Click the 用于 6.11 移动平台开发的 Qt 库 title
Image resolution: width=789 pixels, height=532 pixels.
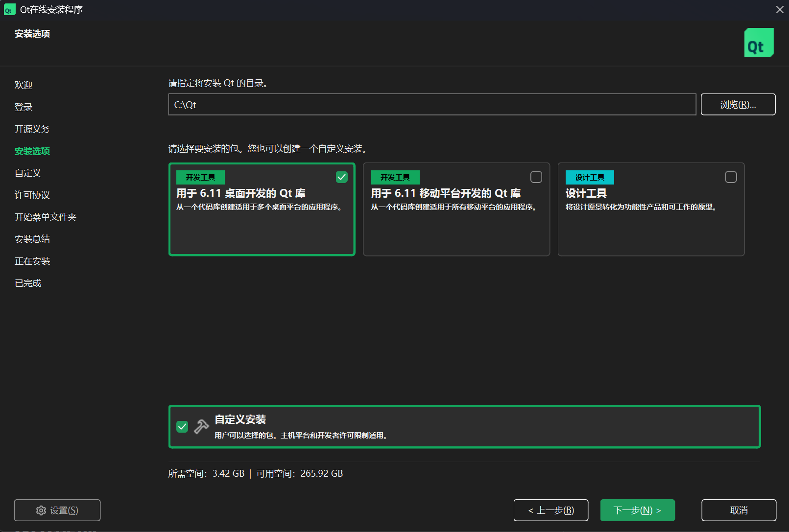446,193
